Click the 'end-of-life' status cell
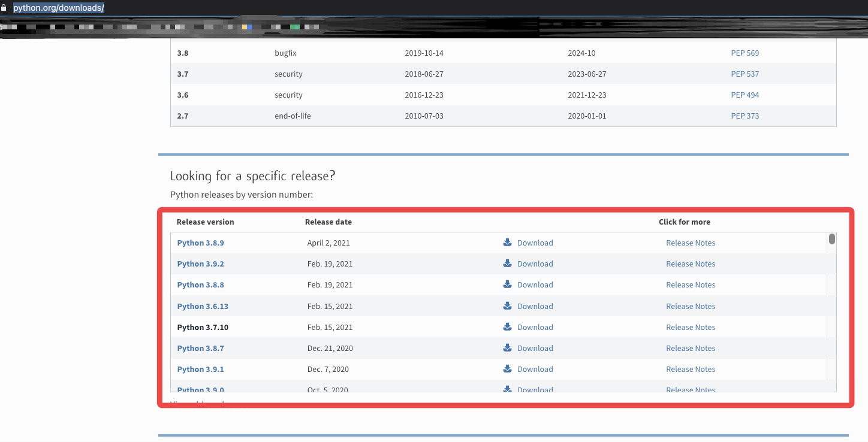This screenshot has width=868, height=442. 293,116
